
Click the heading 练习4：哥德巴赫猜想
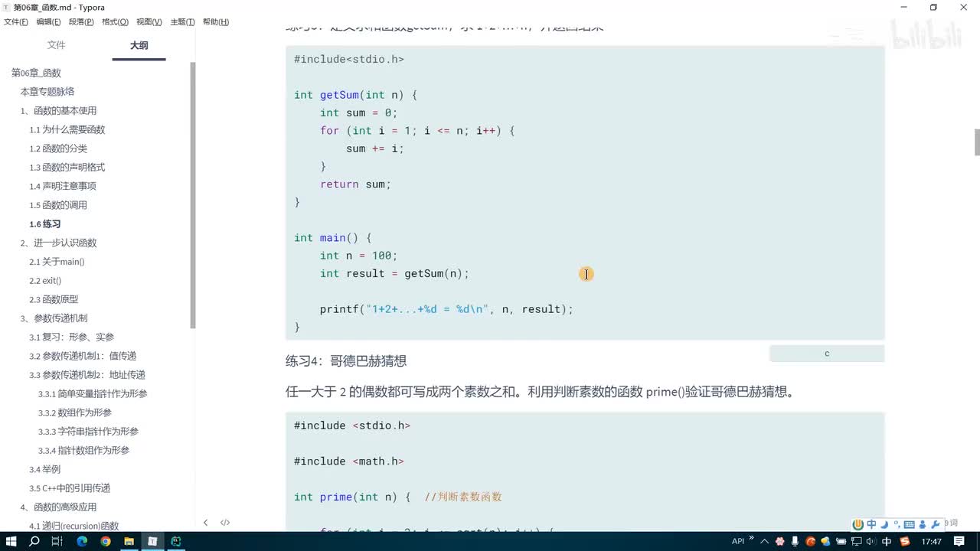point(346,360)
